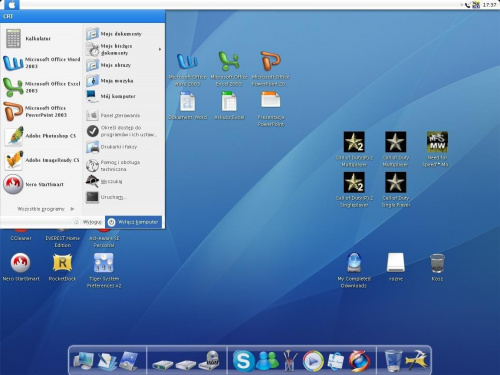Open the DVD drive icon in dock
Viewport: 500px width, 375px height.
[x=209, y=360]
